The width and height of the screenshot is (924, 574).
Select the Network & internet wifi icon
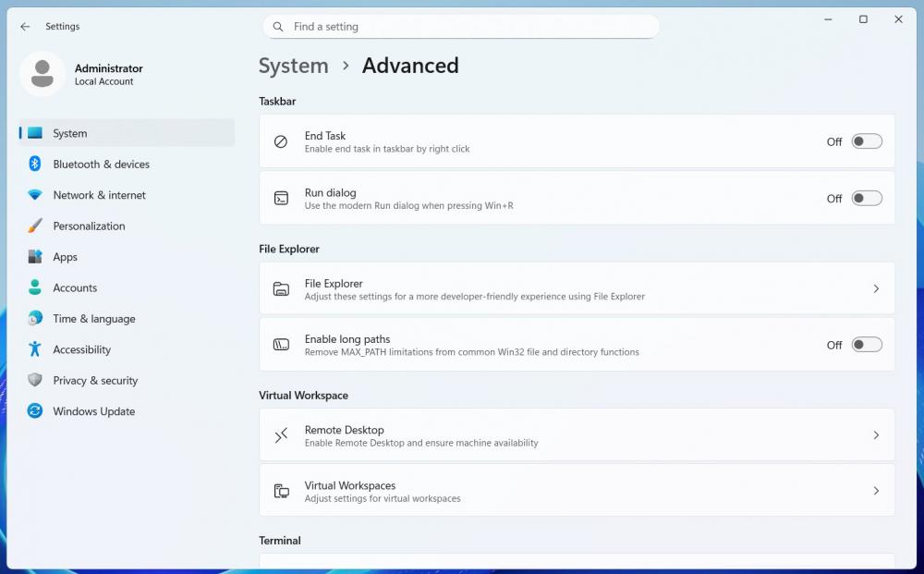(x=35, y=195)
